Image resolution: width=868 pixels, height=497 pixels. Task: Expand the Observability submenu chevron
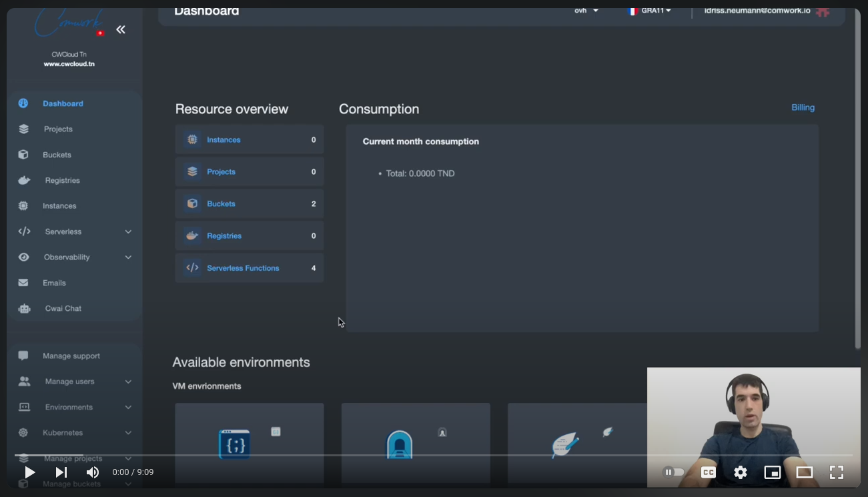[128, 258]
